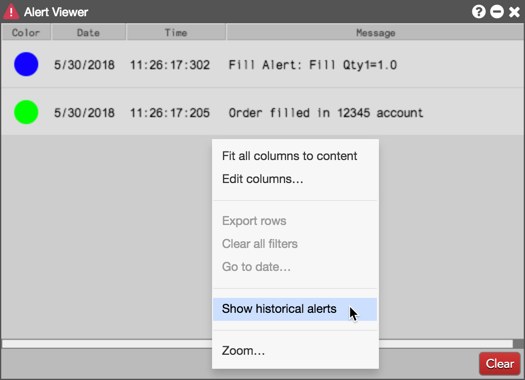The height and width of the screenshot is (380, 525).
Task: Sort by the Time column header
Action: 176,32
